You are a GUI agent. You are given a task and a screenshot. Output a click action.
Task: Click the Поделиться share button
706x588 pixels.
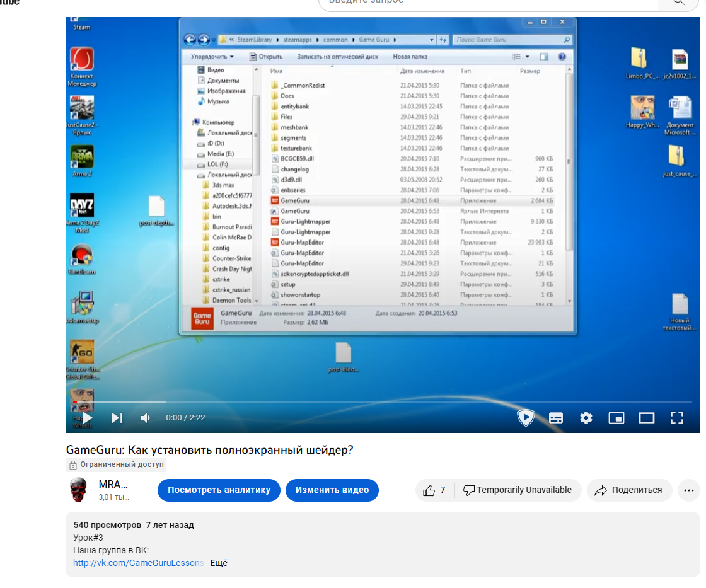click(x=629, y=490)
